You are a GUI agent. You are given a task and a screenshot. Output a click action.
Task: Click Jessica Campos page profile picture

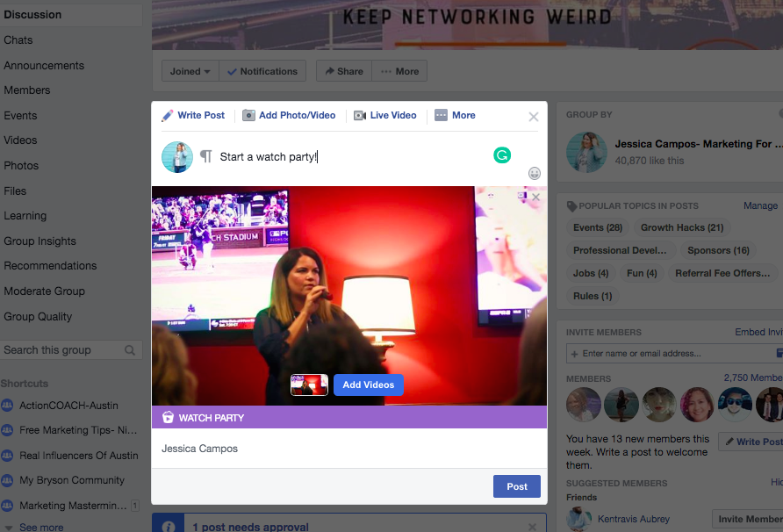point(586,152)
